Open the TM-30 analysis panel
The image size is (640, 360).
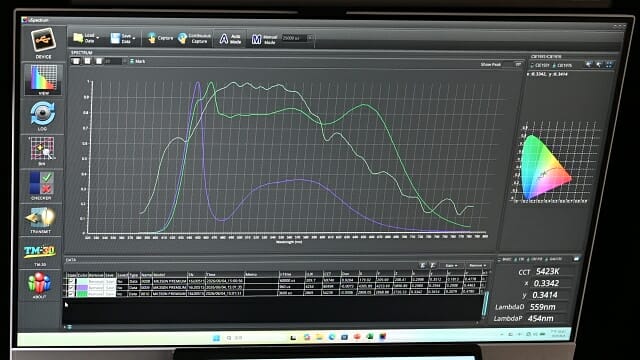[40, 255]
